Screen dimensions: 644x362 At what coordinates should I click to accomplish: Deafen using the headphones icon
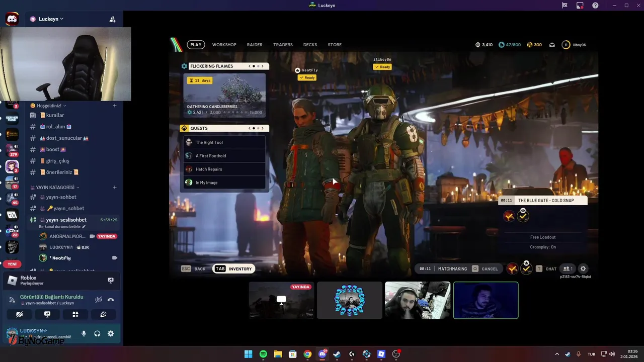[97, 333]
